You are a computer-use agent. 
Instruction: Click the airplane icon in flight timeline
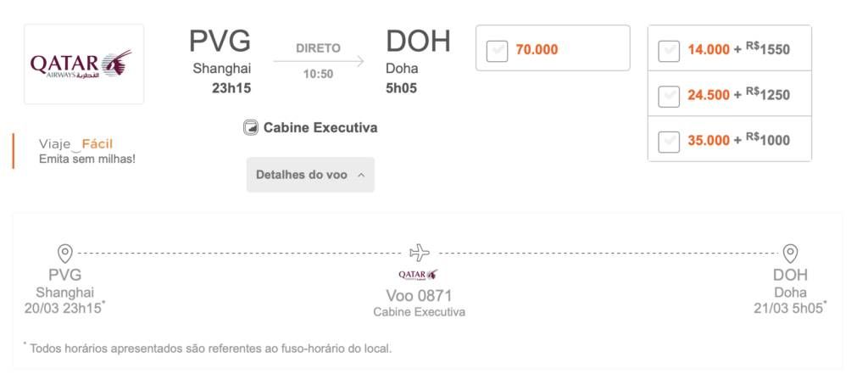420,253
